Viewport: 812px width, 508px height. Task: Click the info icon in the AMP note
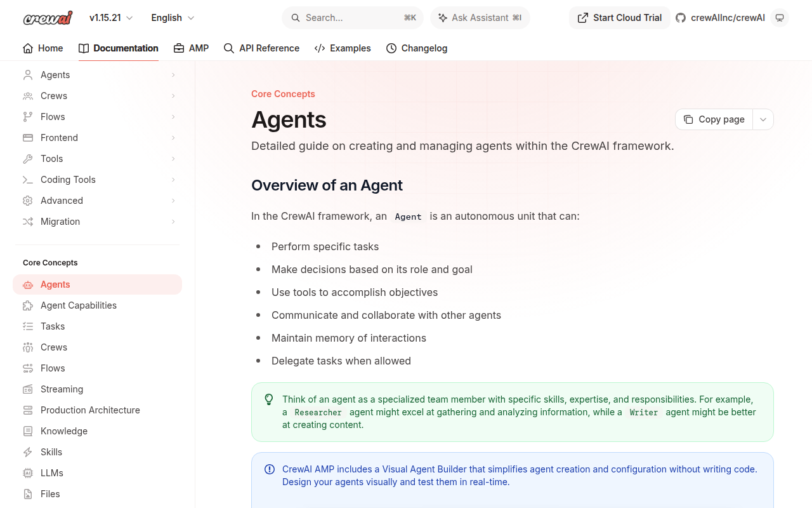(269, 469)
